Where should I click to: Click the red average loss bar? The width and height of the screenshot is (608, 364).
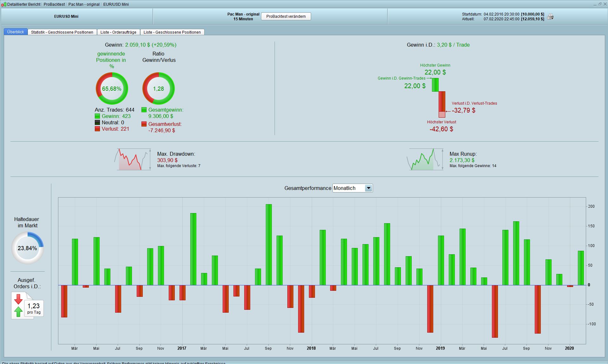coord(442,101)
